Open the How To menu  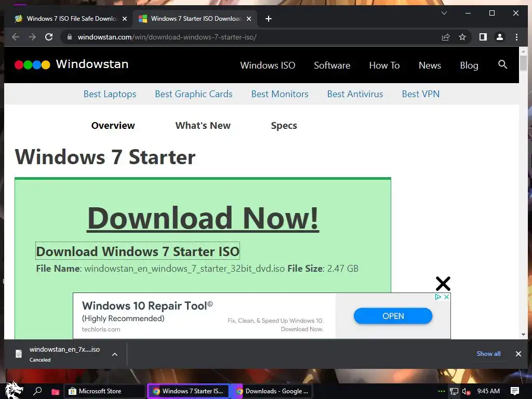pyautogui.click(x=384, y=65)
